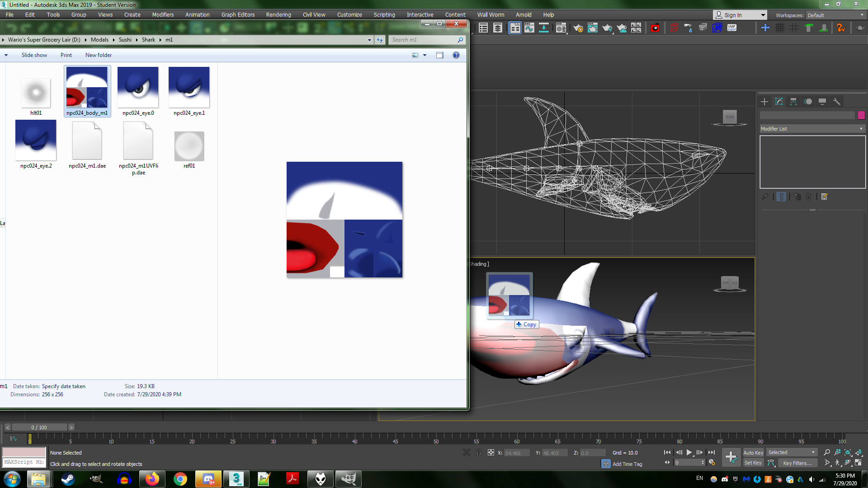
Task: Toggle the selection lock padlock icon
Action: pyautogui.click(x=479, y=452)
